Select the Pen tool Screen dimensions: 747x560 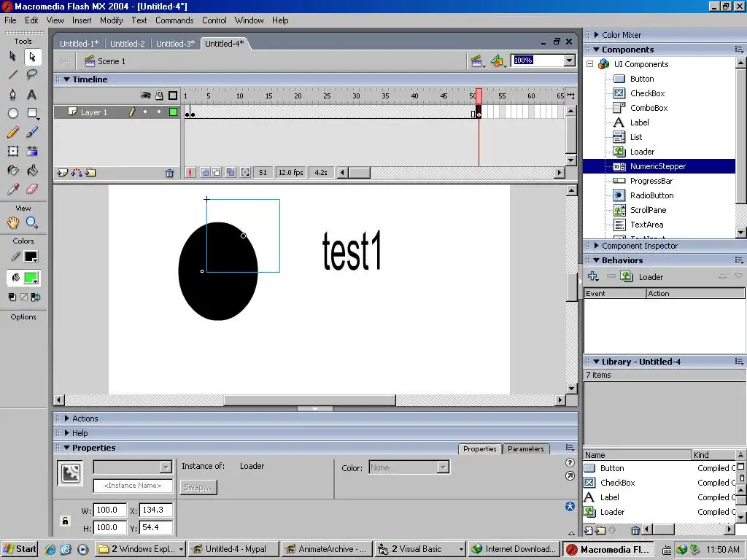[13, 94]
